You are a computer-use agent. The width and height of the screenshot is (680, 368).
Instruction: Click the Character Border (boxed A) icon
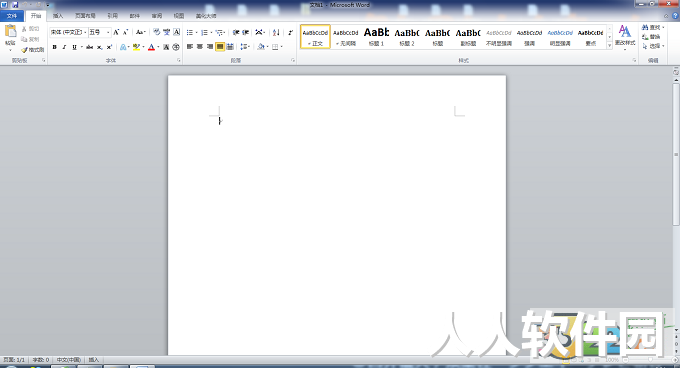click(x=177, y=32)
